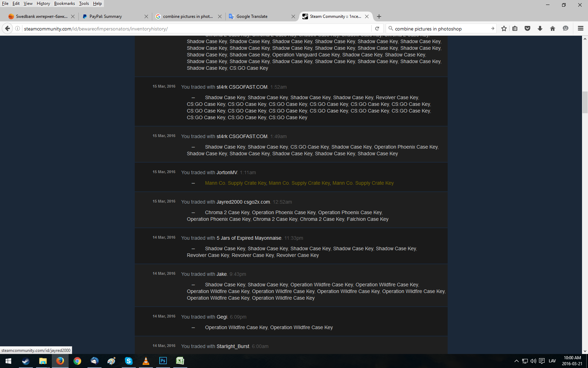Open Jayred2000 csgo2x.com profile link
588x368 pixels.
(243, 202)
